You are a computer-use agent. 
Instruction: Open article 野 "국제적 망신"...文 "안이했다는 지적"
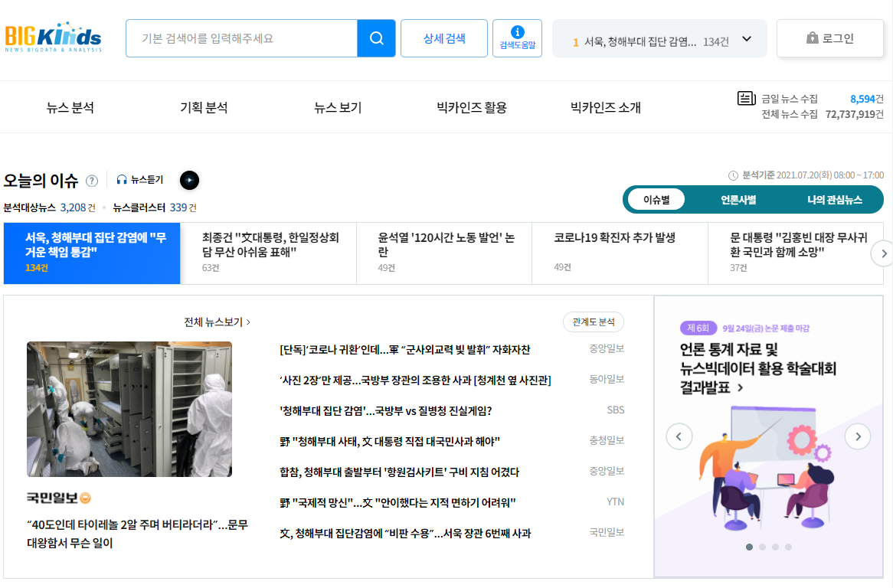pos(397,503)
